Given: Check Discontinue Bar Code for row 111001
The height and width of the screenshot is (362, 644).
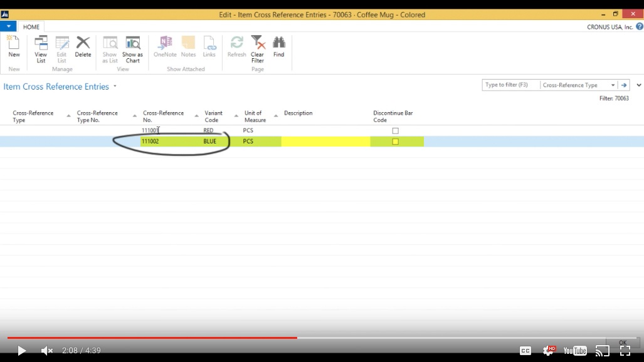Looking at the screenshot, I should pyautogui.click(x=394, y=130).
